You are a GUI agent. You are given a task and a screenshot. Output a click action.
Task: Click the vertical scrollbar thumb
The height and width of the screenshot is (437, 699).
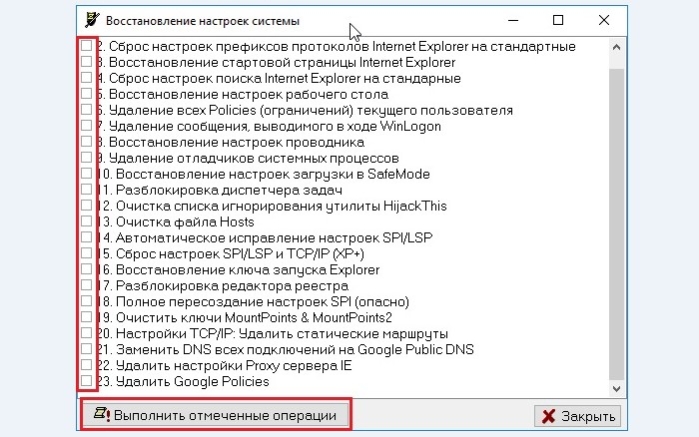coord(617,224)
